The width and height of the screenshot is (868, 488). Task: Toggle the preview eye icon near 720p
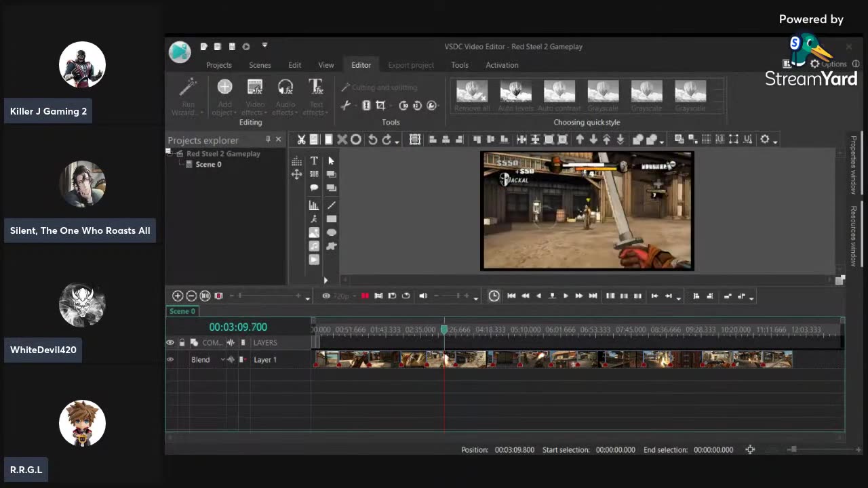[x=326, y=296]
